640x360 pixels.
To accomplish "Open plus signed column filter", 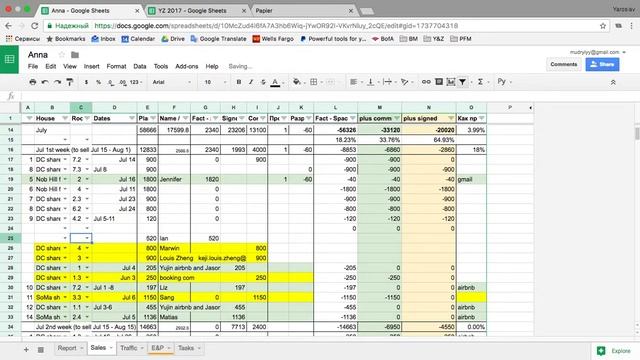I will (x=451, y=118).
